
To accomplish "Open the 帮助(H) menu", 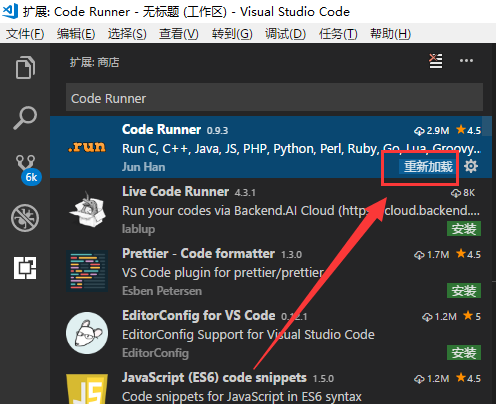I will pos(390,34).
